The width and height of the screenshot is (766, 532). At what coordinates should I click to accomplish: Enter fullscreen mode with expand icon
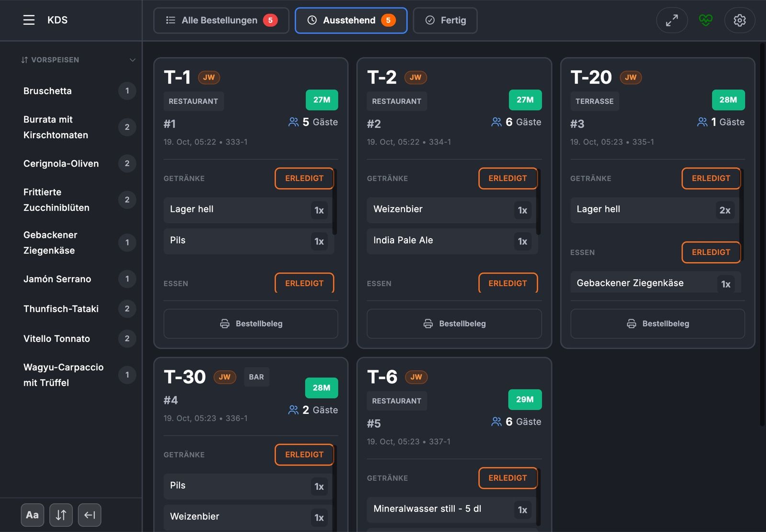[672, 20]
